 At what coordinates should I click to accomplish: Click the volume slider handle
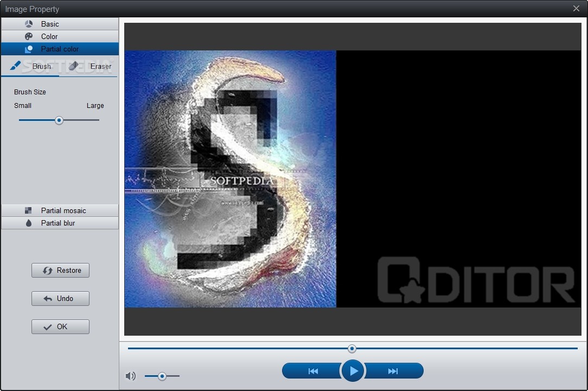(162, 376)
